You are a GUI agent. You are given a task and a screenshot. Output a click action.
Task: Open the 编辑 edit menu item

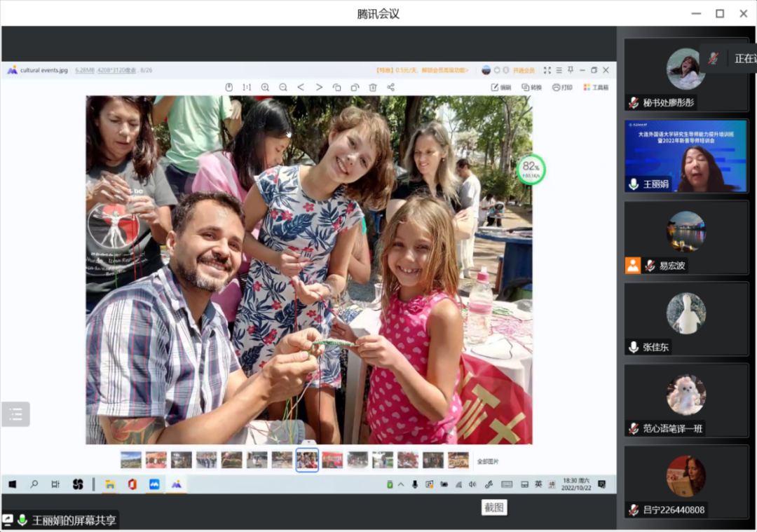tap(500, 88)
